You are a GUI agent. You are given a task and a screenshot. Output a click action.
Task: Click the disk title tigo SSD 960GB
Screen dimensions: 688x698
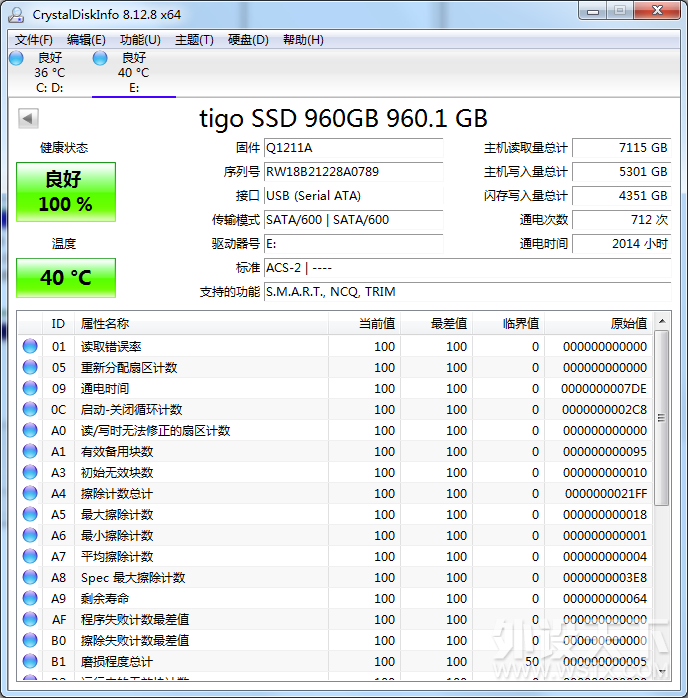pos(343,119)
